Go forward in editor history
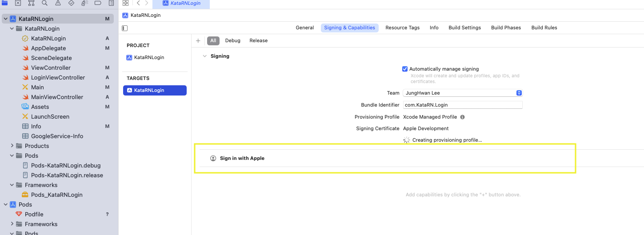Viewport: 644px width, 235px height. 147,3
